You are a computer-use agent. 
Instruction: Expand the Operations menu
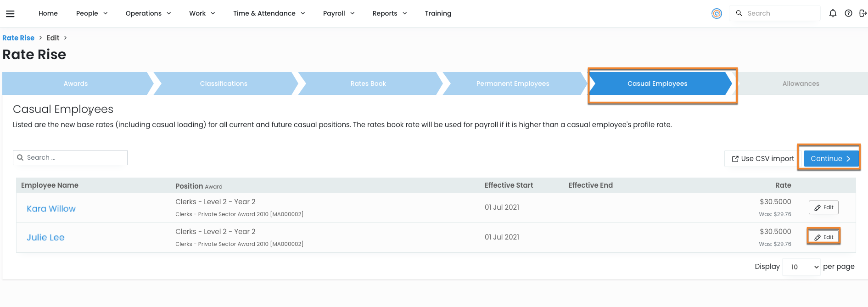pos(148,13)
